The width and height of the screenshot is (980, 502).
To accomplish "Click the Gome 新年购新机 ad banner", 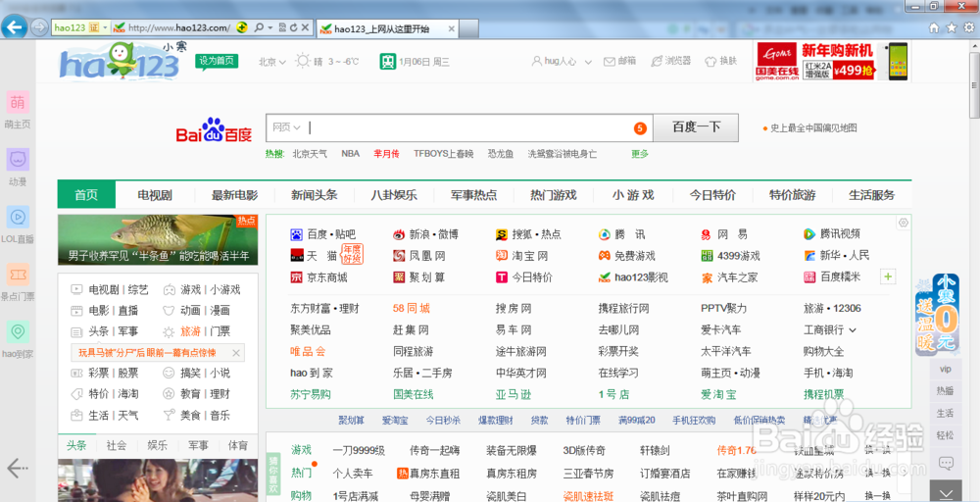I will pyautogui.click(x=831, y=61).
